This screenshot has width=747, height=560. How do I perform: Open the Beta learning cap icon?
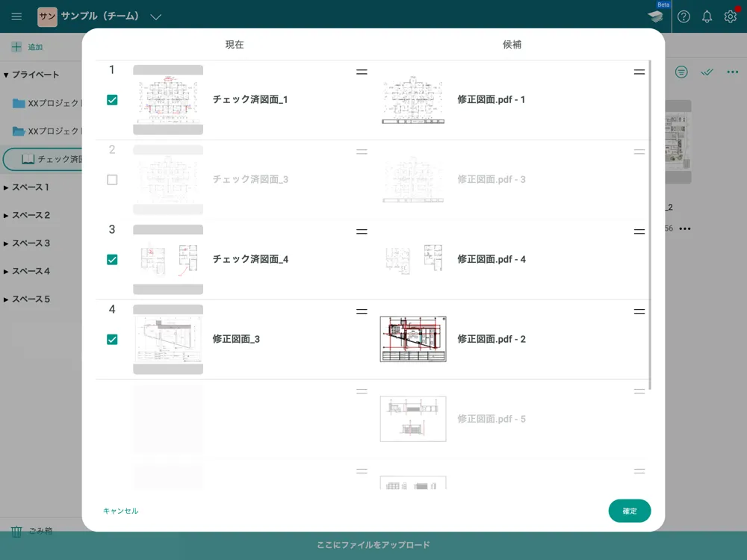coord(656,16)
